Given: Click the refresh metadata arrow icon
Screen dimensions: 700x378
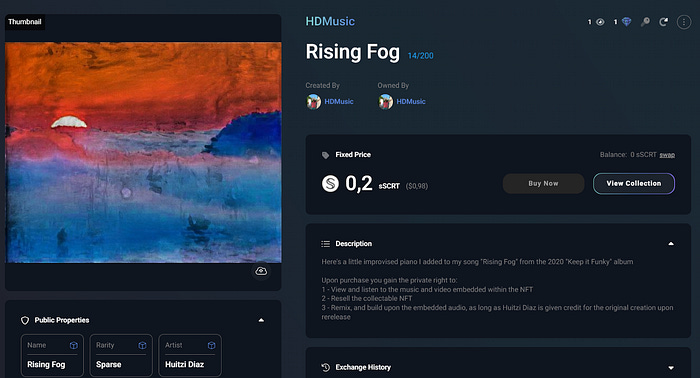Looking at the screenshot, I should coord(664,22).
